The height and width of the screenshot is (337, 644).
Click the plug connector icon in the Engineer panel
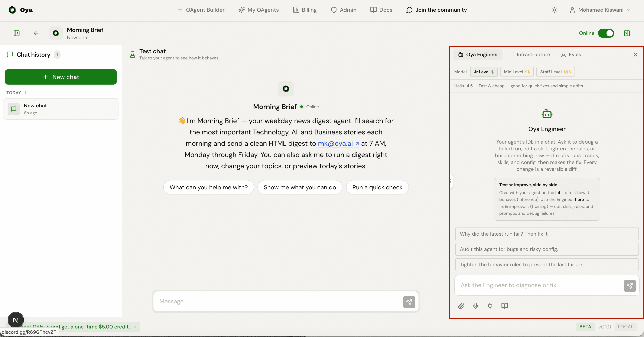coord(490,306)
